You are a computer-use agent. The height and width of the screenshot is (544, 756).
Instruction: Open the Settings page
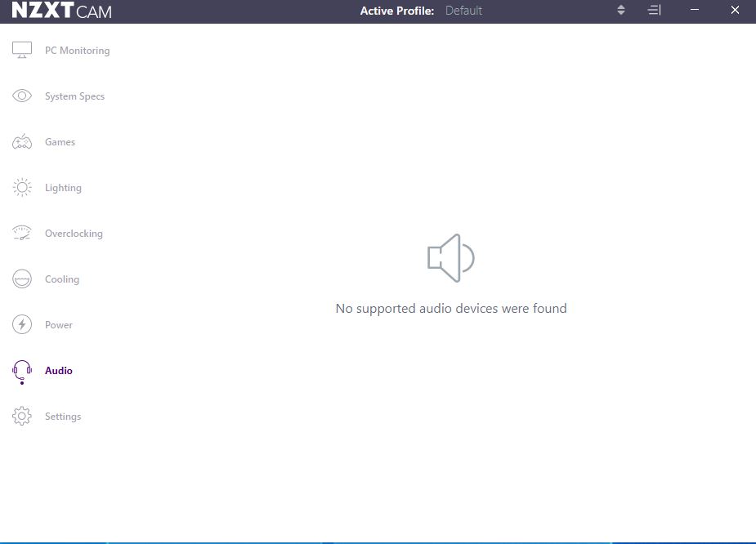pyautogui.click(x=63, y=417)
